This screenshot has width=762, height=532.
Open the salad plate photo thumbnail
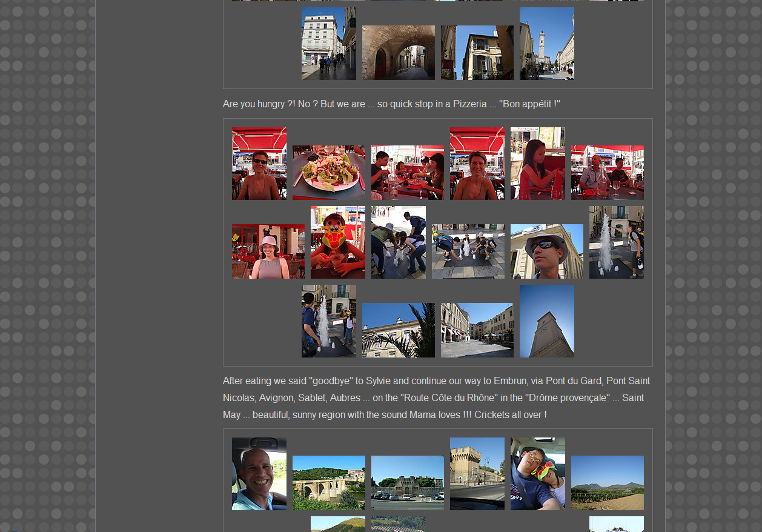pyautogui.click(x=328, y=173)
